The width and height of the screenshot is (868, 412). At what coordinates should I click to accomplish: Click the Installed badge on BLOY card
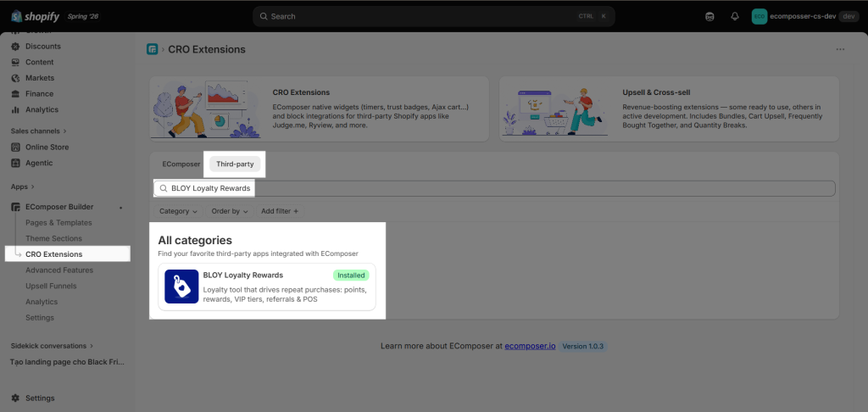click(x=351, y=276)
